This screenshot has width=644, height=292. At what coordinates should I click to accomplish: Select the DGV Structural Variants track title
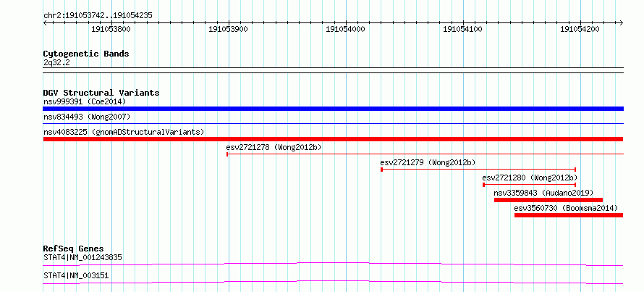tap(101, 93)
